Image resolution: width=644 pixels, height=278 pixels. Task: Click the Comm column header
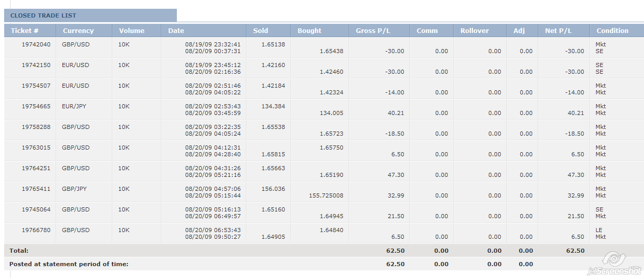point(427,31)
